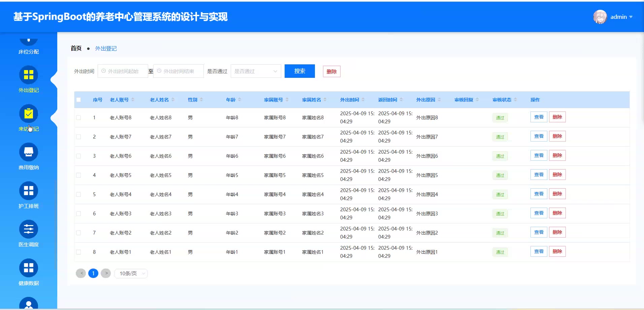Go to 首页 breadcrumb
Image resolution: width=644 pixels, height=310 pixels.
coord(76,49)
